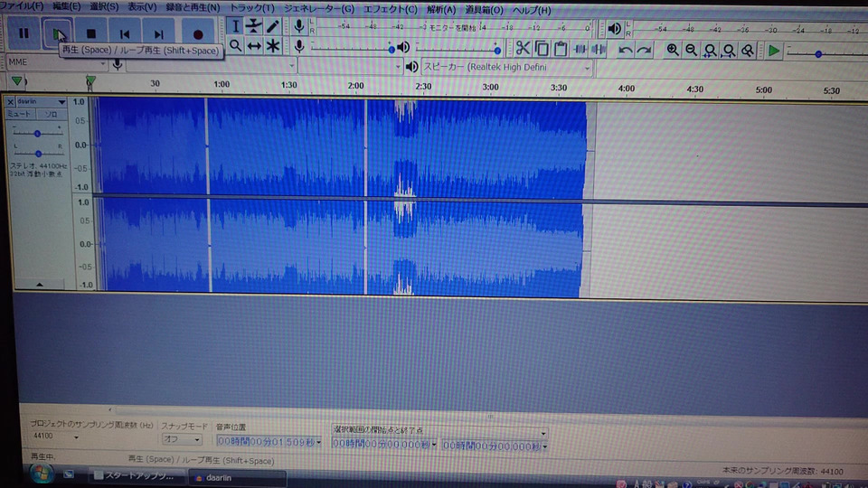Screen dimensions: 868x488
Task: Open the selection range type dropdown
Action: 439,430
